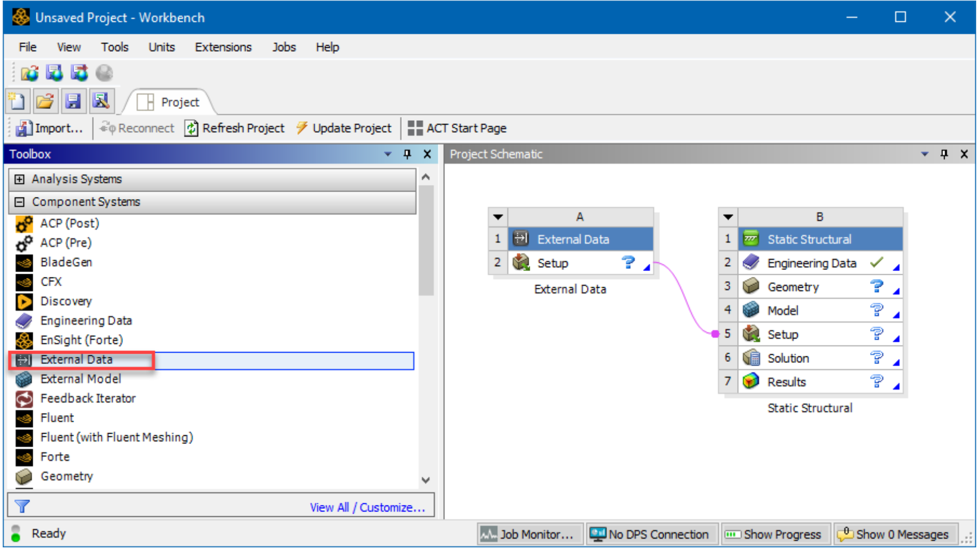Select Geometry in the toolbox list
This screenshot has width=980, height=549.
point(66,477)
